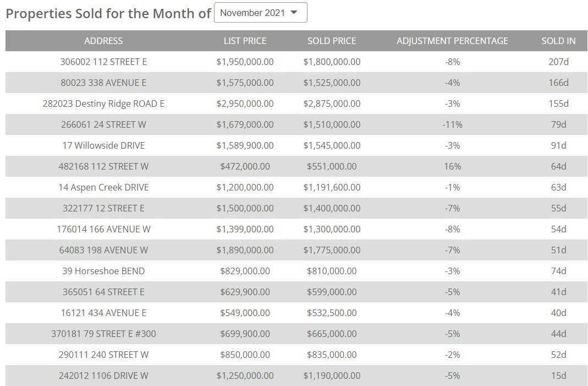Click the $2,950,000.00 list price cell
This screenshot has width=588, height=386.
(245, 104)
